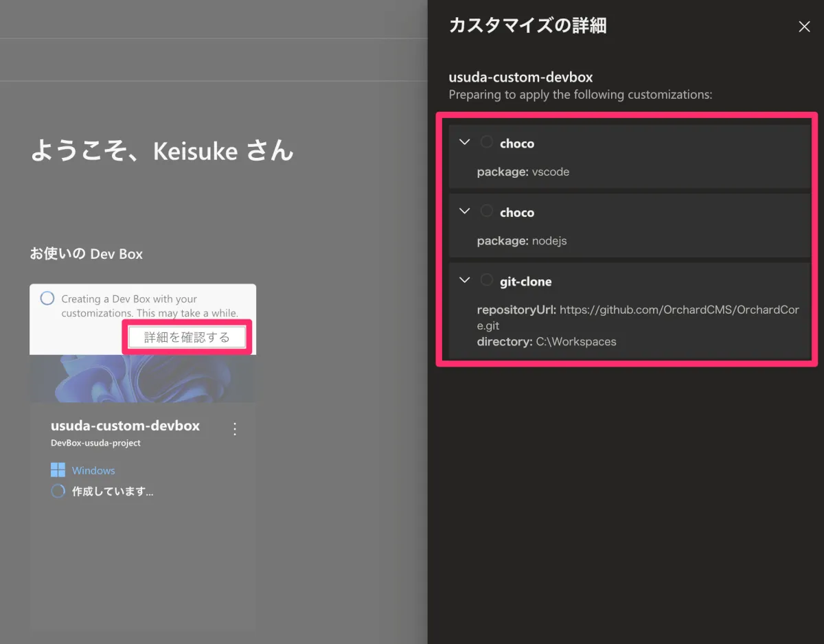
Task: Click usuda-custom-devbox heading in details panel
Action: [520, 77]
